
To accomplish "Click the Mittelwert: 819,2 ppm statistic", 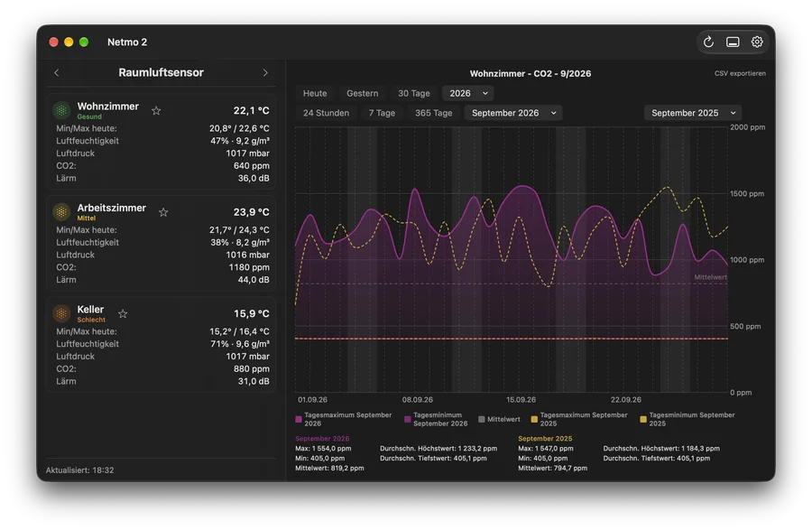I will point(329,469).
